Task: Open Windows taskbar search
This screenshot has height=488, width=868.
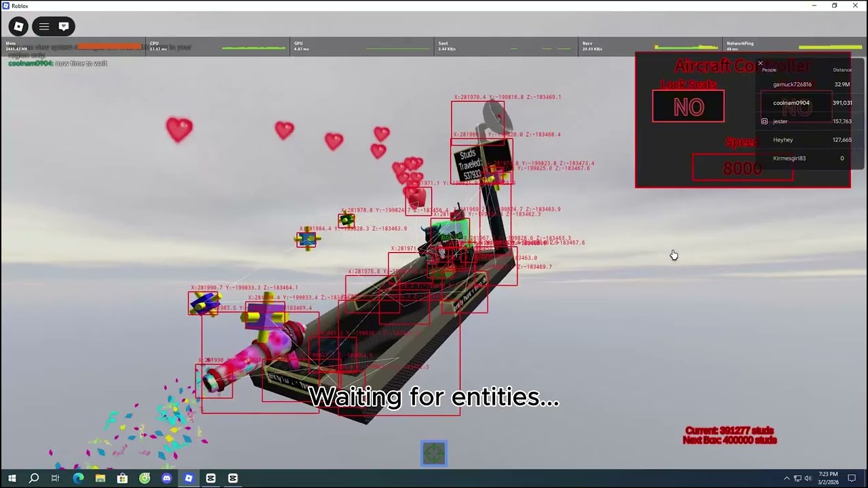Action: click(34, 479)
